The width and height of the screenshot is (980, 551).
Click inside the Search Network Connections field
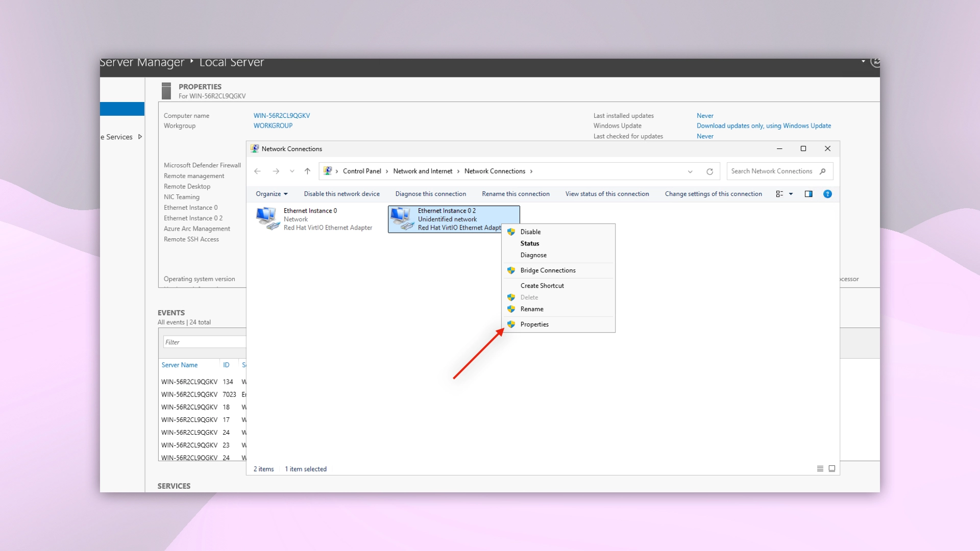pyautogui.click(x=771, y=171)
